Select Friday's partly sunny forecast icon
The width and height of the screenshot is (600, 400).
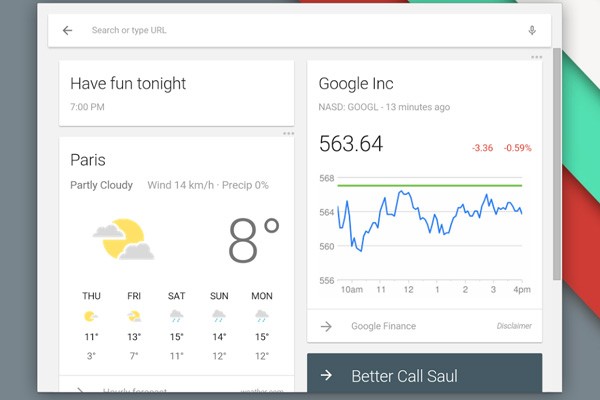click(134, 316)
